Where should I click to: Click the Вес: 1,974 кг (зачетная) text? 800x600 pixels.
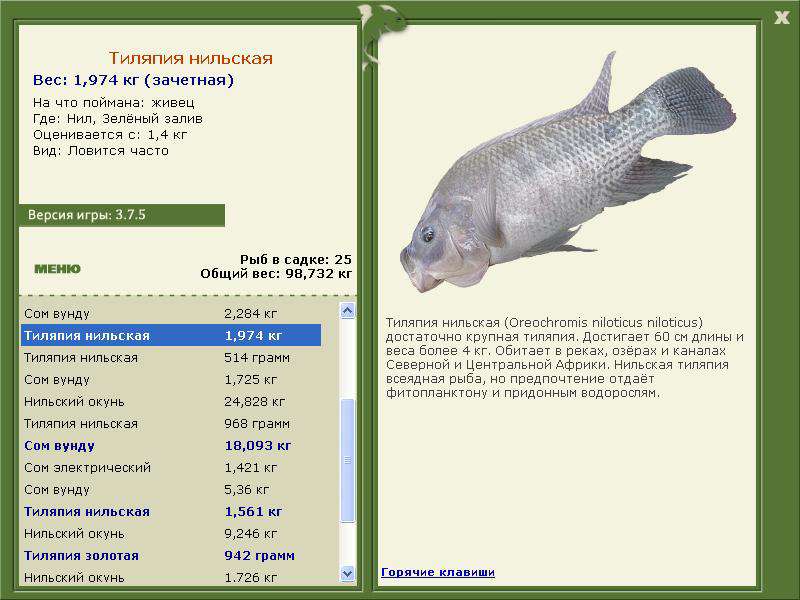click(133, 80)
